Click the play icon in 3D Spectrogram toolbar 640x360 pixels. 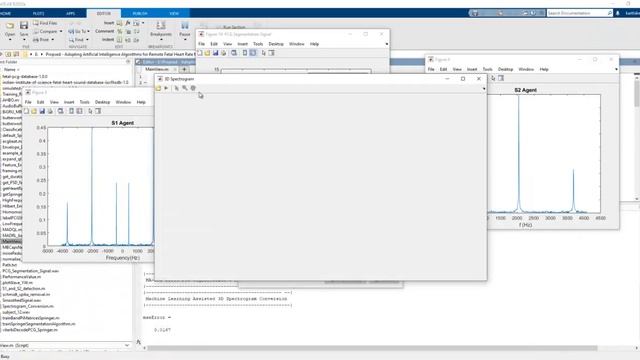point(166,88)
